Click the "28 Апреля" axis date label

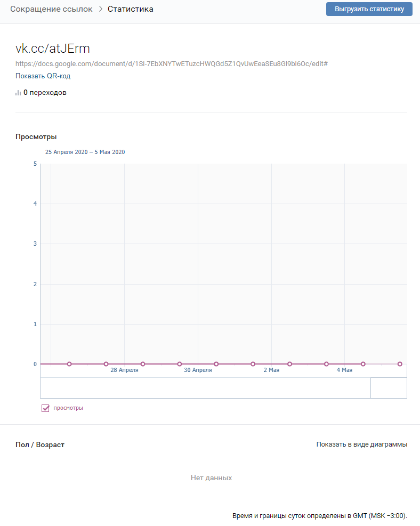124,370
